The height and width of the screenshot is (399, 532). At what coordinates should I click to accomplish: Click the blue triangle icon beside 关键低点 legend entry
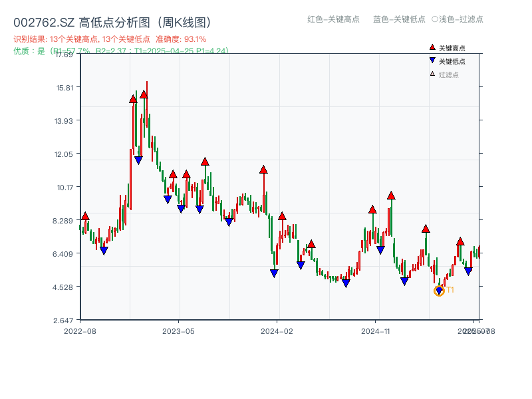coord(432,60)
